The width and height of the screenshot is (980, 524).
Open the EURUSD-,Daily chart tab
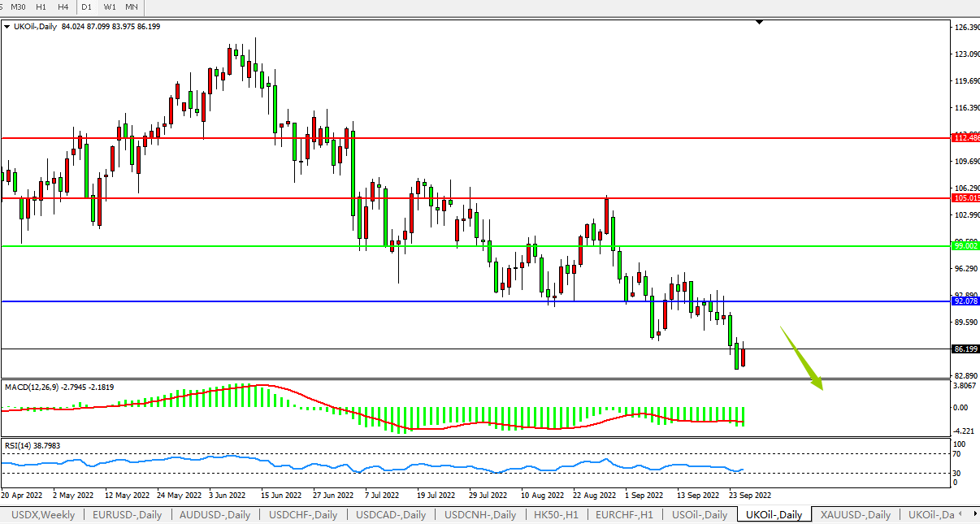[127, 515]
